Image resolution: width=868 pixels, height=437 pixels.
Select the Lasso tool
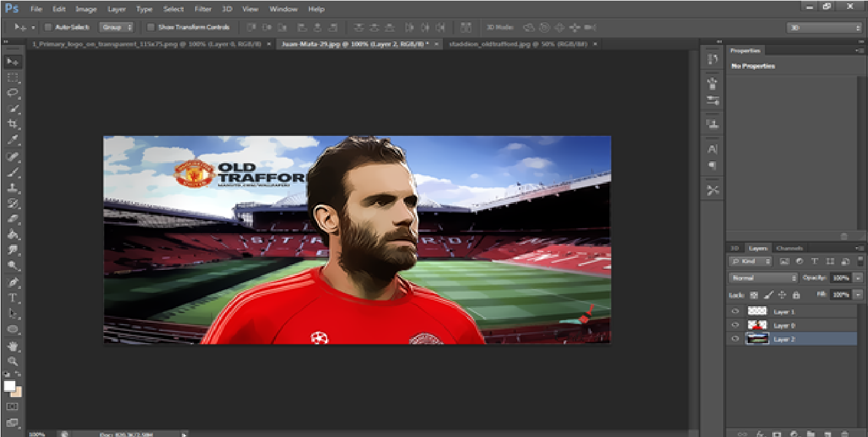(x=13, y=93)
